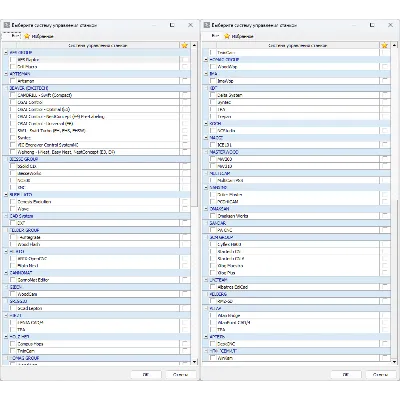Click the left window's vertical scrollbar thumb
The width and height of the screenshot is (400, 400).
click(195, 128)
